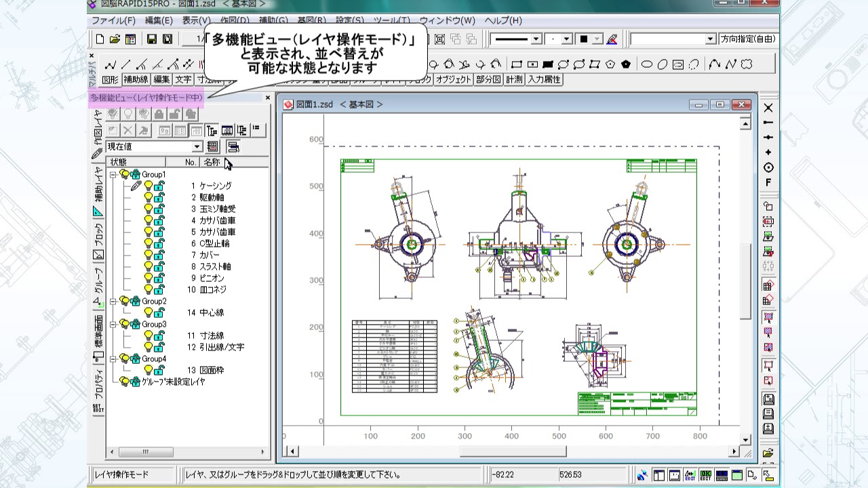Click the Save floppy disk icon
This screenshot has width=868, height=488.
point(152,39)
